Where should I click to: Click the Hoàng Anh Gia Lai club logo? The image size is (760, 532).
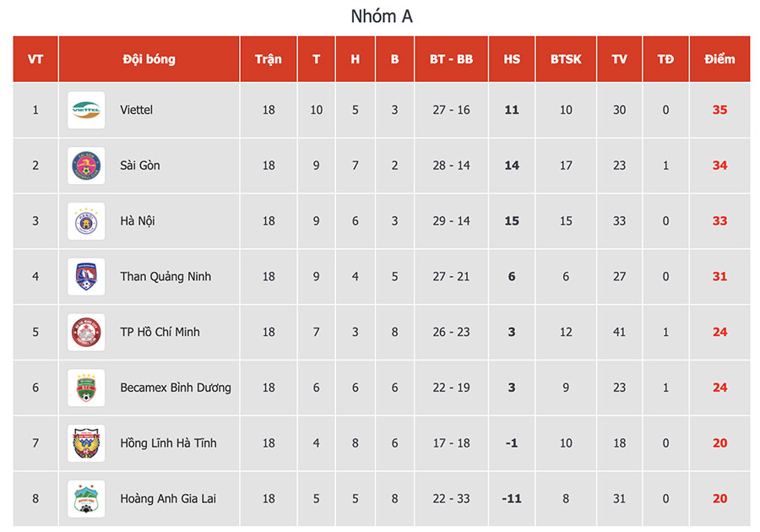tap(86, 498)
